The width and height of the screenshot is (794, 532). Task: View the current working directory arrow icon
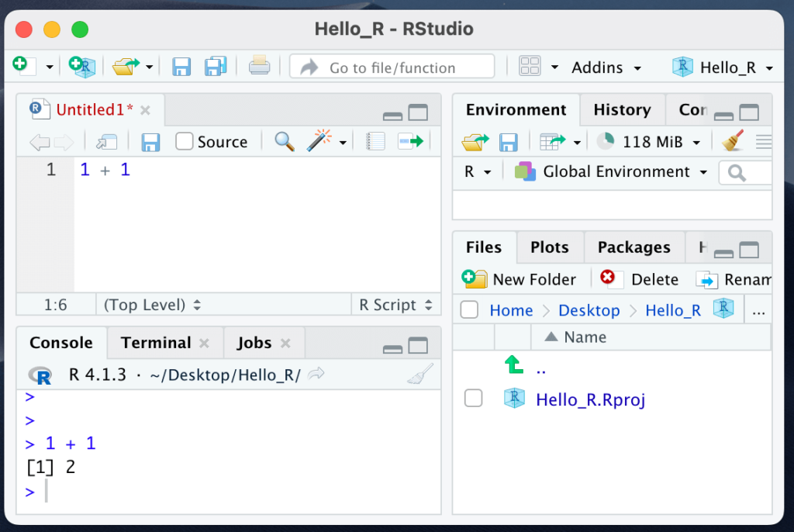[316, 374]
